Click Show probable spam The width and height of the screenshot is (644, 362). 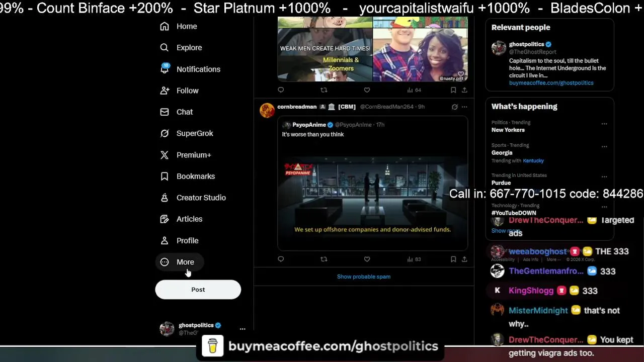(364, 277)
